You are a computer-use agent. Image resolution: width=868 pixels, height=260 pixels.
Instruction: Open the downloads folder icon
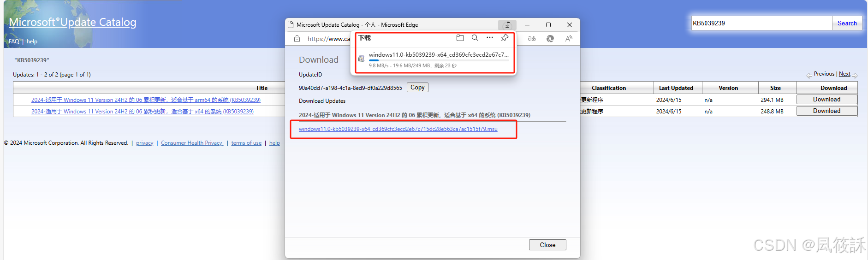460,38
